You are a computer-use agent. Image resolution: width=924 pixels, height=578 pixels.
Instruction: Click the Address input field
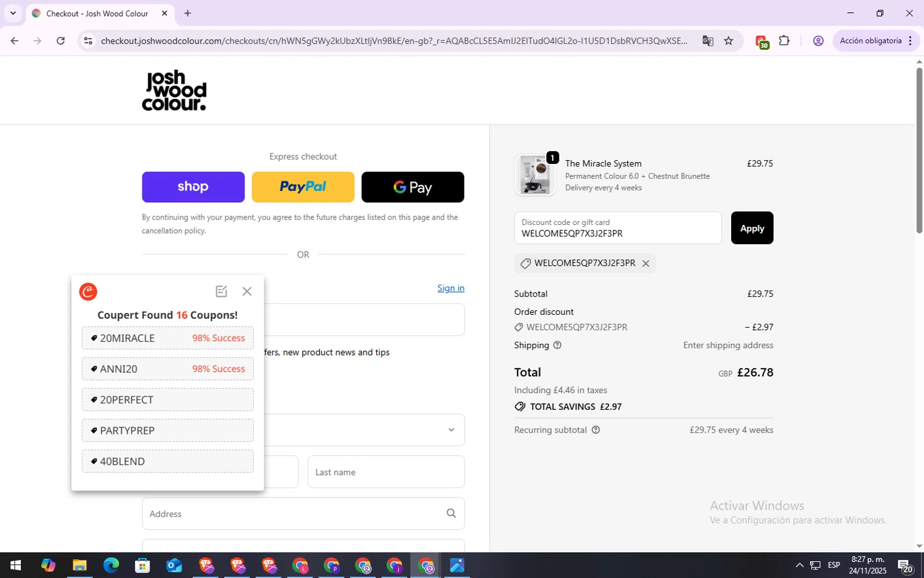tap(303, 514)
